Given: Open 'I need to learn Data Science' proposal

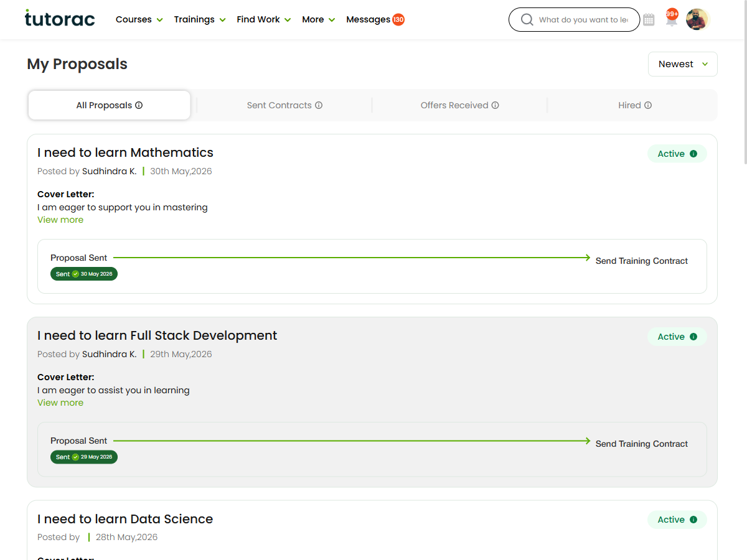Looking at the screenshot, I should [125, 519].
